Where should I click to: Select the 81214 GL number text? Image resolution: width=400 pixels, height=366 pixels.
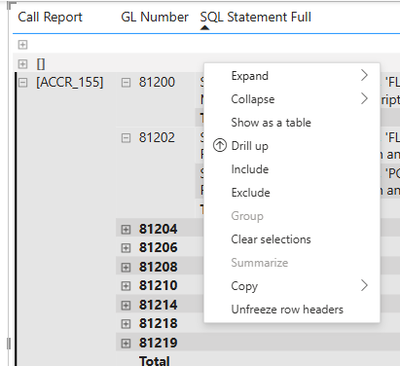158,305
